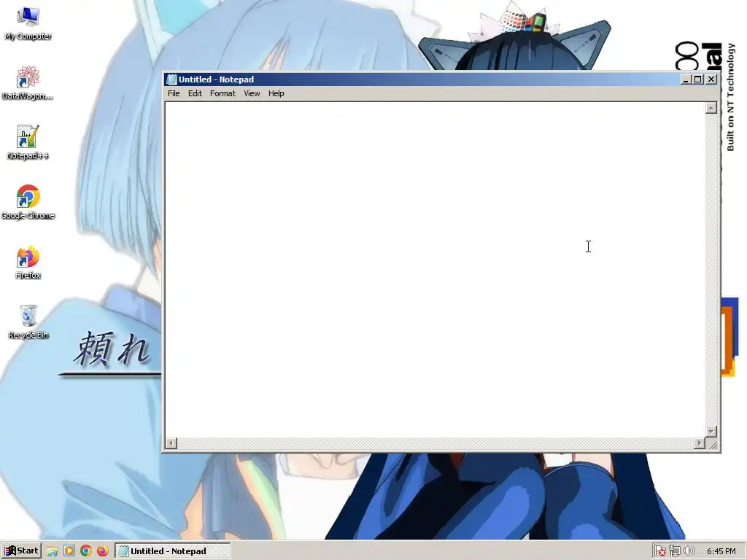Close the Untitled Notepad window
747x560 pixels.
point(711,79)
